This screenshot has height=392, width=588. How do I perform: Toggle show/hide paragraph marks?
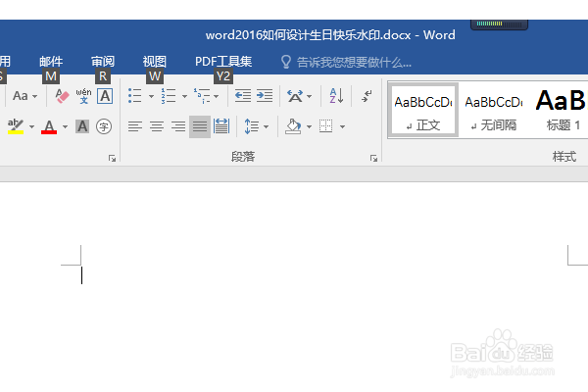coord(367,96)
